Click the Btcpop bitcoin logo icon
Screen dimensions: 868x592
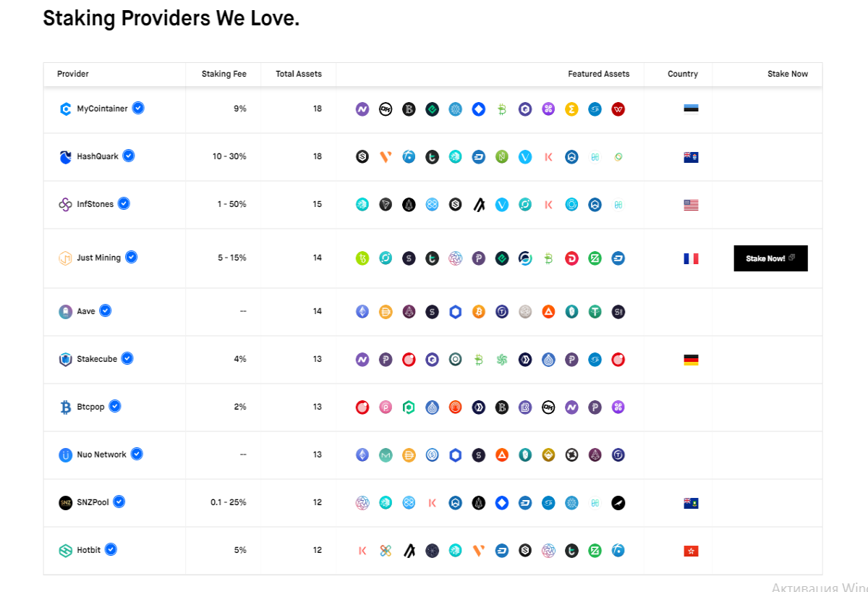(x=66, y=407)
